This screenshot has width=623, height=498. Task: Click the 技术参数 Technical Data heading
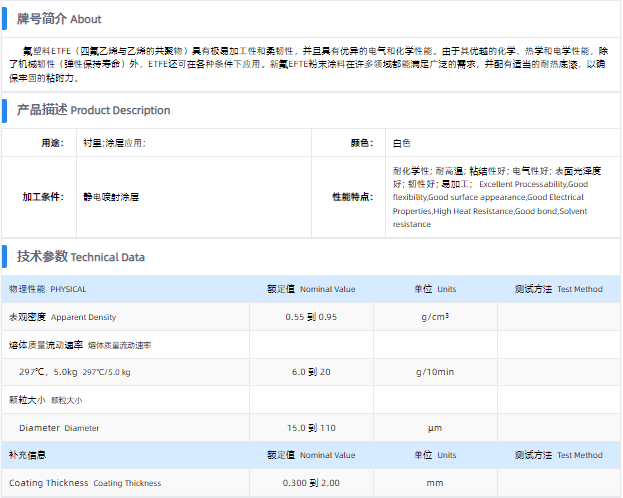[81, 257]
